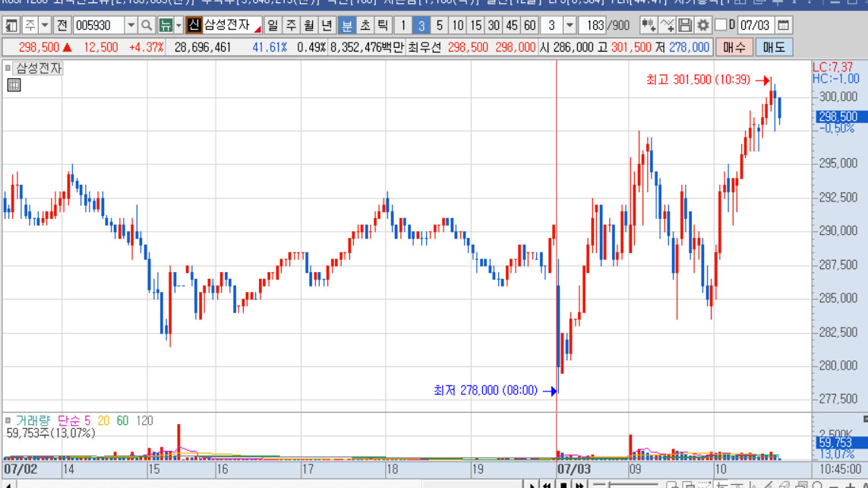Switch to 틱 tick chart
868x488 pixels.
tap(383, 26)
